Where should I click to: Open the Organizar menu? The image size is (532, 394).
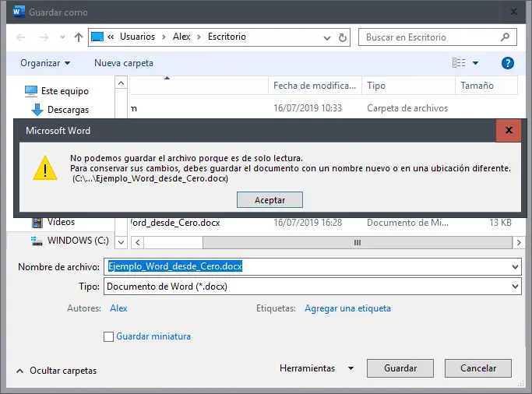(45, 63)
